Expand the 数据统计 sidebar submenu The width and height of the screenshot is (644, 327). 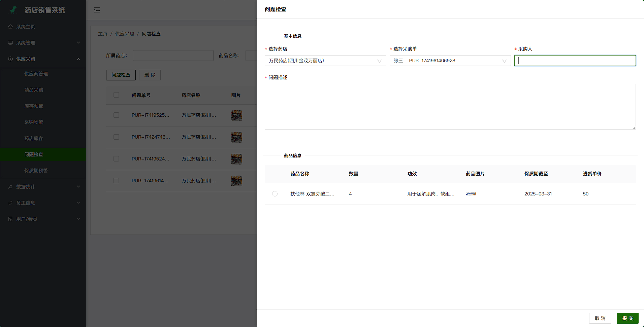point(43,187)
